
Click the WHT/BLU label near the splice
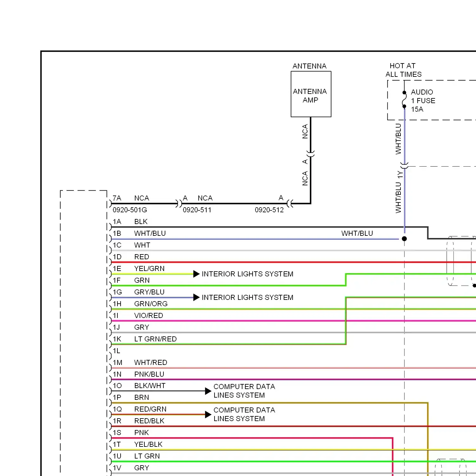point(357,233)
